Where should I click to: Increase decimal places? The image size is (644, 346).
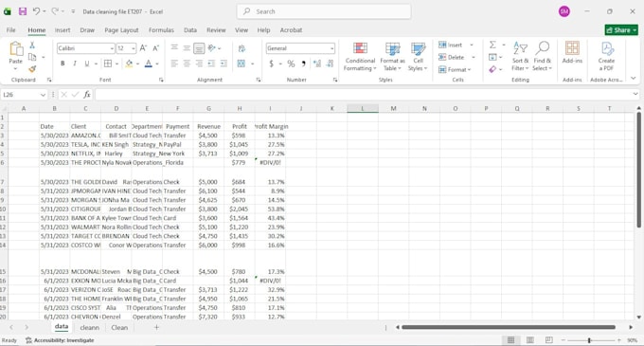click(317, 64)
